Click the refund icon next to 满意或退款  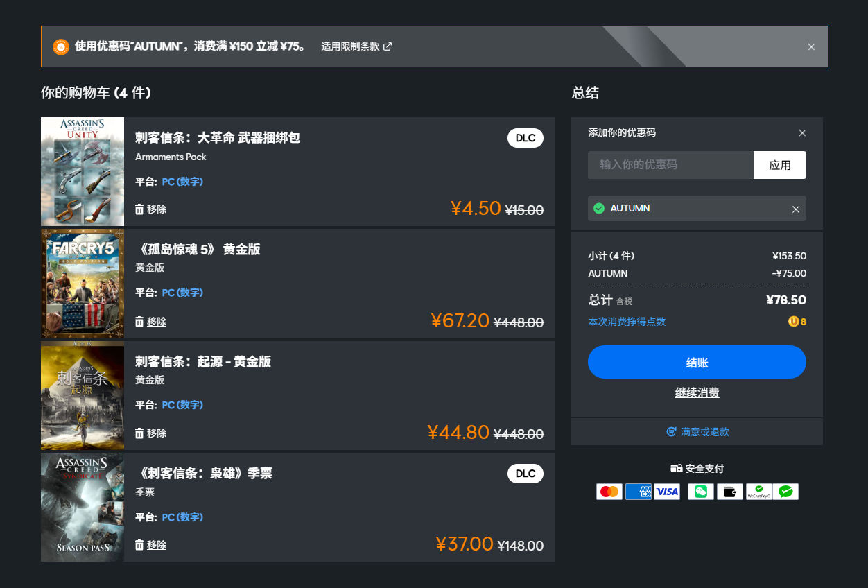(x=671, y=432)
